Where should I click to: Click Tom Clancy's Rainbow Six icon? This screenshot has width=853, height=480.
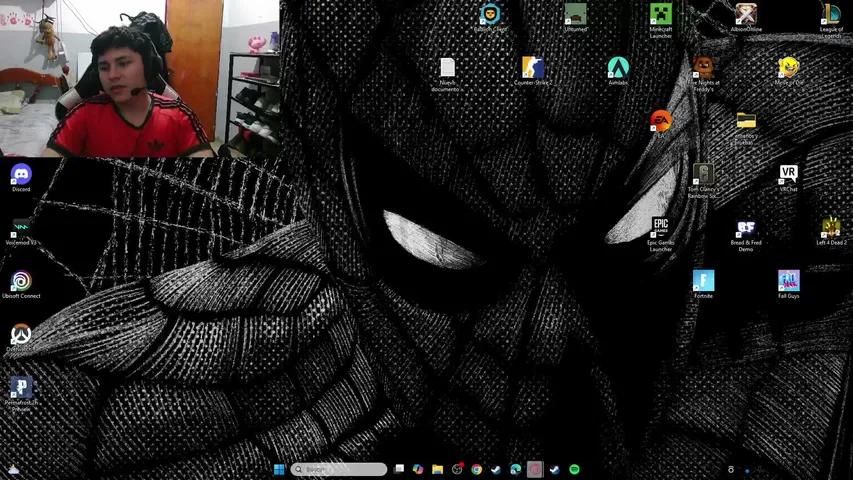[703, 174]
